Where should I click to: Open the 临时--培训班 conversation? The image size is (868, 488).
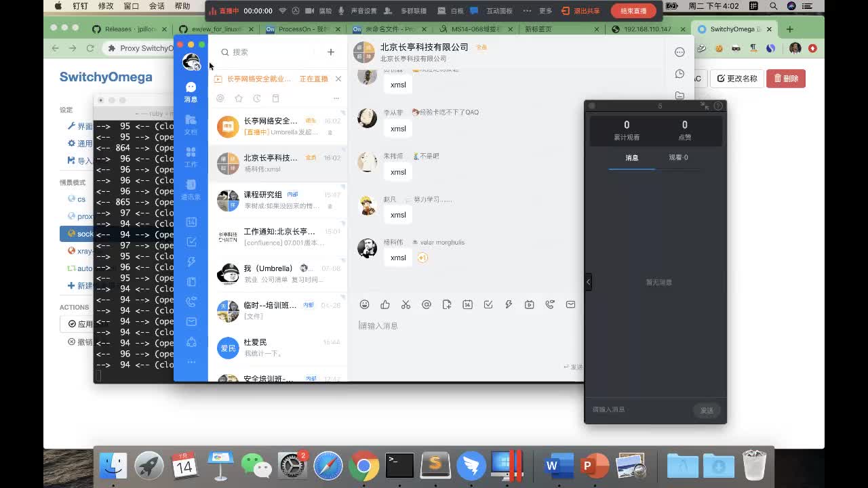point(278,310)
